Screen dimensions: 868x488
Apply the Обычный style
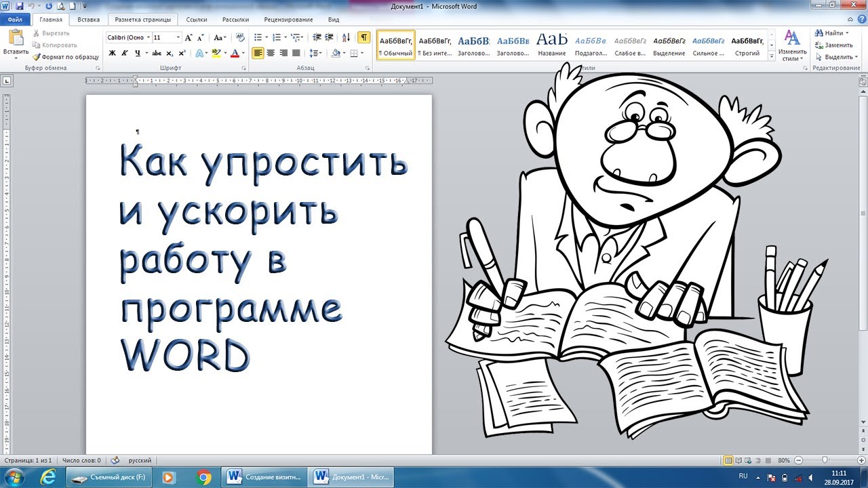[x=395, y=45]
